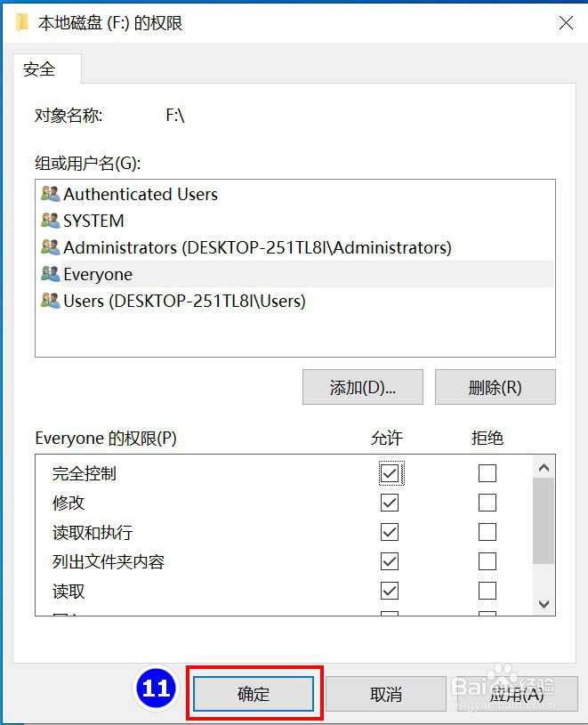Image resolution: width=588 pixels, height=725 pixels.
Task: Click the 添加(D) button
Action: (x=362, y=386)
